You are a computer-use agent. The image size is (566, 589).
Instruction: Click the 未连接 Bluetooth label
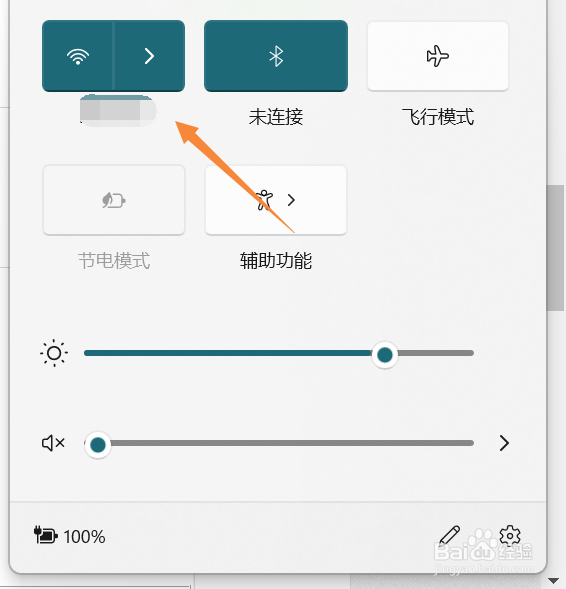[x=276, y=117]
